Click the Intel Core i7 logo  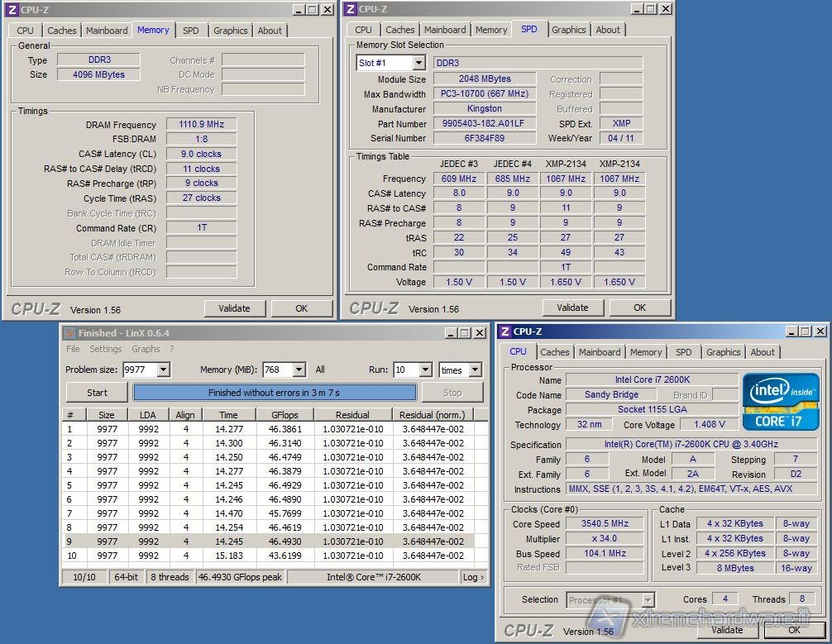click(x=780, y=402)
